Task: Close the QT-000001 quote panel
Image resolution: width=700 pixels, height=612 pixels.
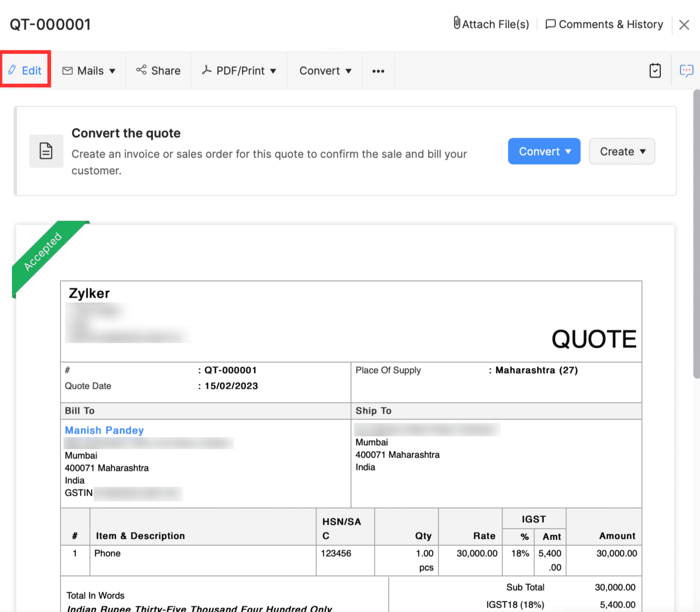Action: click(x=684, y=25)
